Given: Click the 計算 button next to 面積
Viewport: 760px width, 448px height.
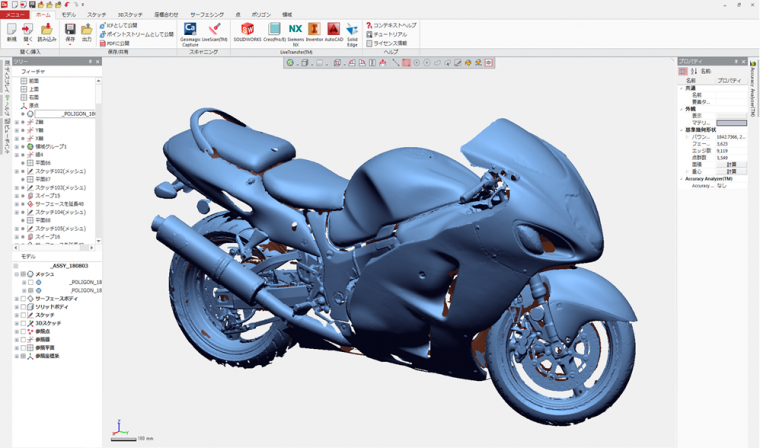Looking at the screenshot, I should coord(731,165).
